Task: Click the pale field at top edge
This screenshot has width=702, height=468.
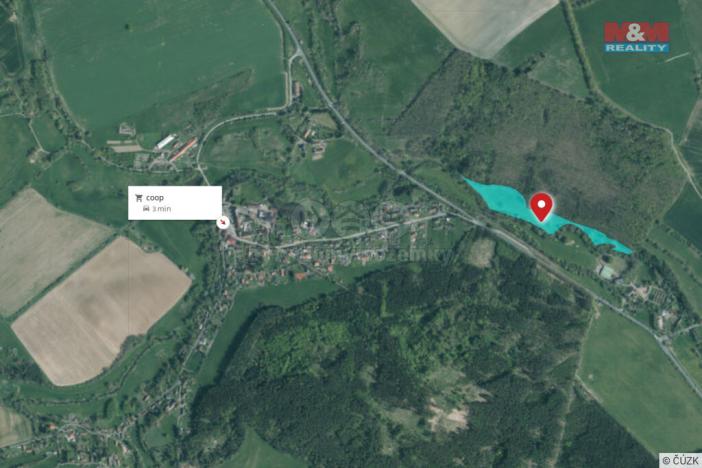Action: 484,22
